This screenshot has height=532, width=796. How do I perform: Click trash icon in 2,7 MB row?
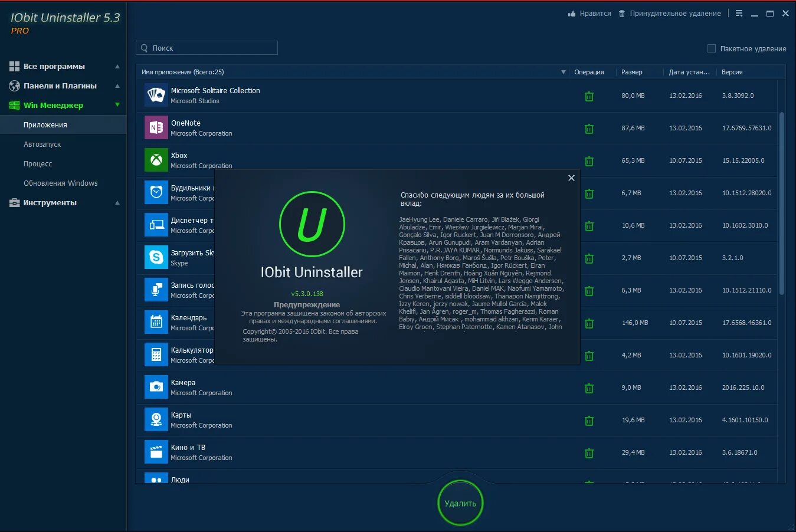(589, 258)
